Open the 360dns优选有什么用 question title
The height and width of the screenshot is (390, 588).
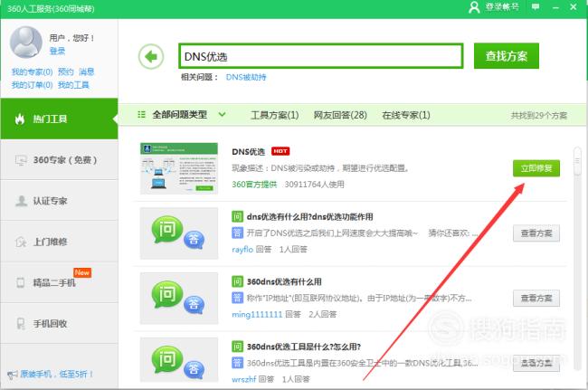tap(284, 281)
